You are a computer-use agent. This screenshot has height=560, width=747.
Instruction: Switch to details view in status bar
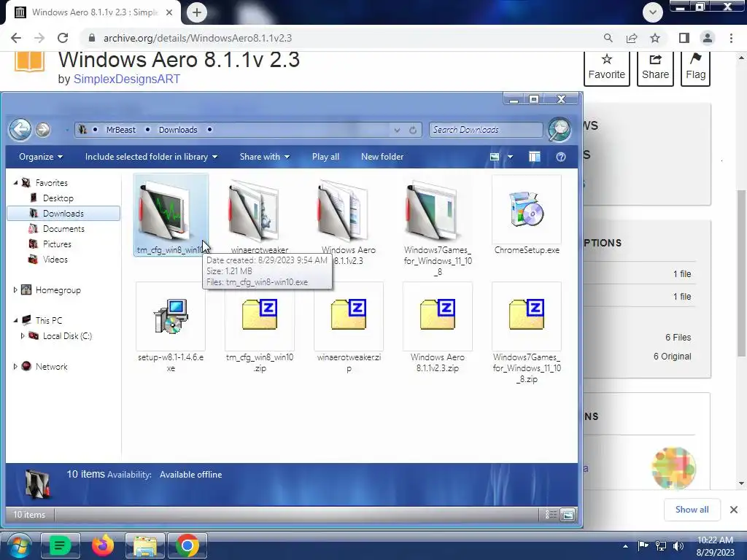551,514
